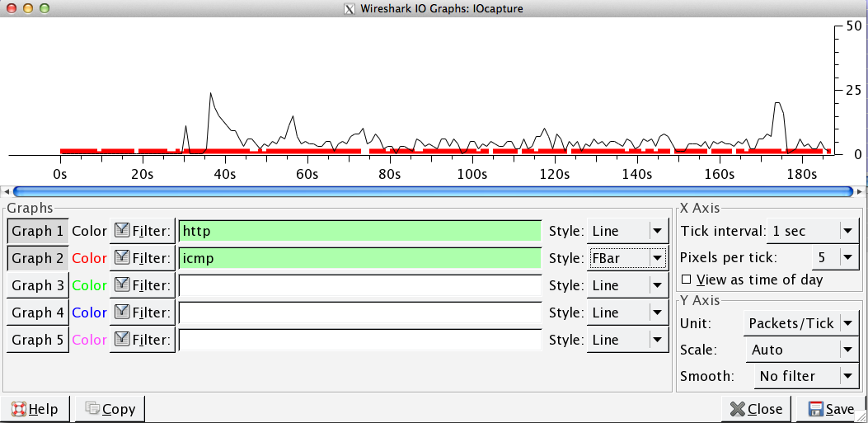The width and height of the screenshot is (868, 423).
Task: Focus the empty Graph 3 filter field
Action: click(x=360, y=285)
